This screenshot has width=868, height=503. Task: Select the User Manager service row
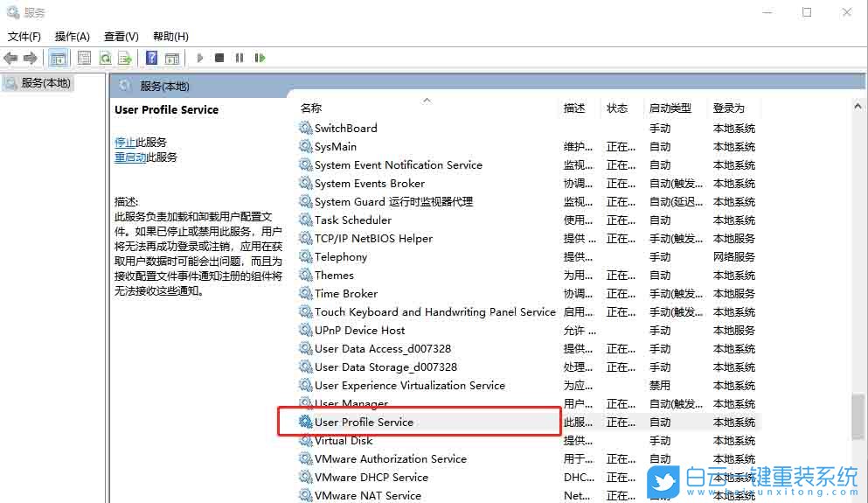pyautogui.click(x=529, y=403)
